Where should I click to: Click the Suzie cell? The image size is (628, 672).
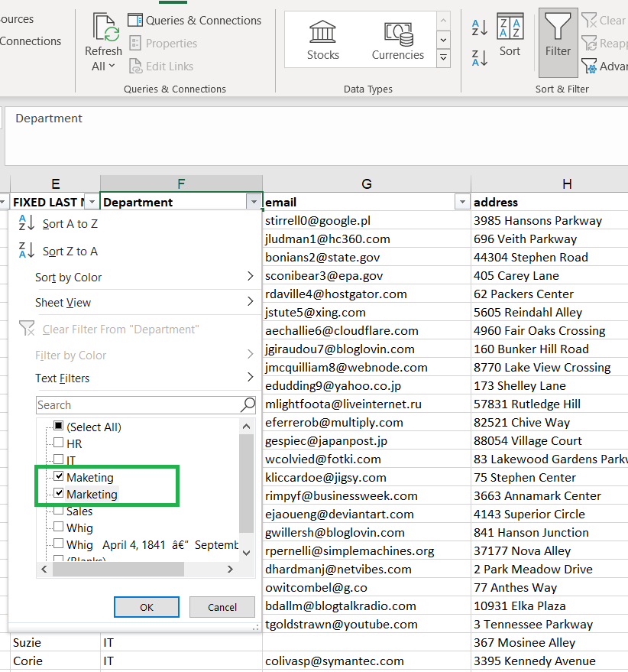[55, 642]
